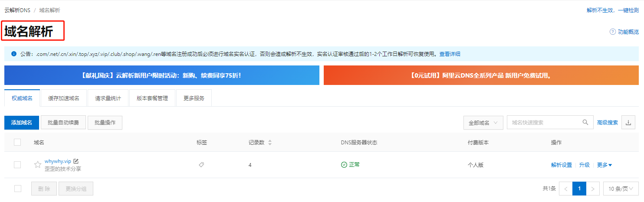Tick the select-all checkbox in table header
This screenshot has width=644, height=202.
(x=17, y=142)
